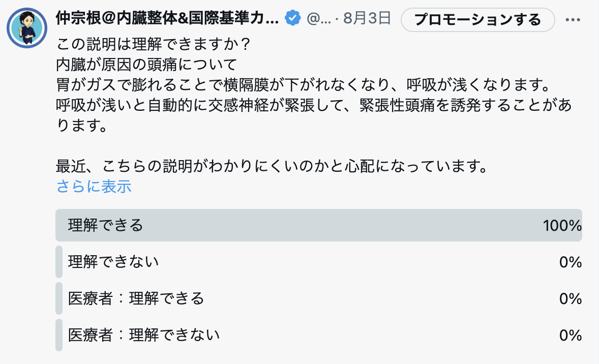Expand the tweet via さらに表示 link
This screenshot has width=599, height=364.
pyautogui.click(x=94, y=187)
